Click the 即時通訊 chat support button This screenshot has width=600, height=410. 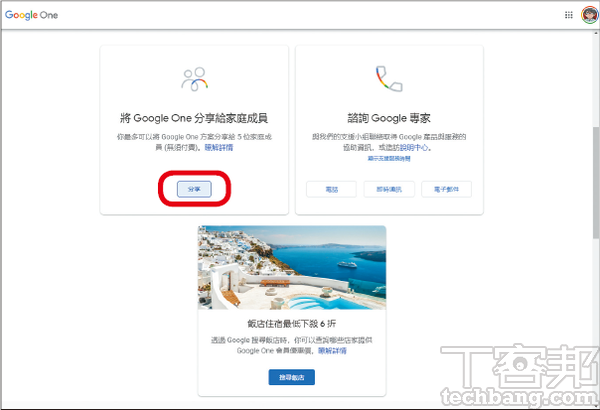point(389,189)
